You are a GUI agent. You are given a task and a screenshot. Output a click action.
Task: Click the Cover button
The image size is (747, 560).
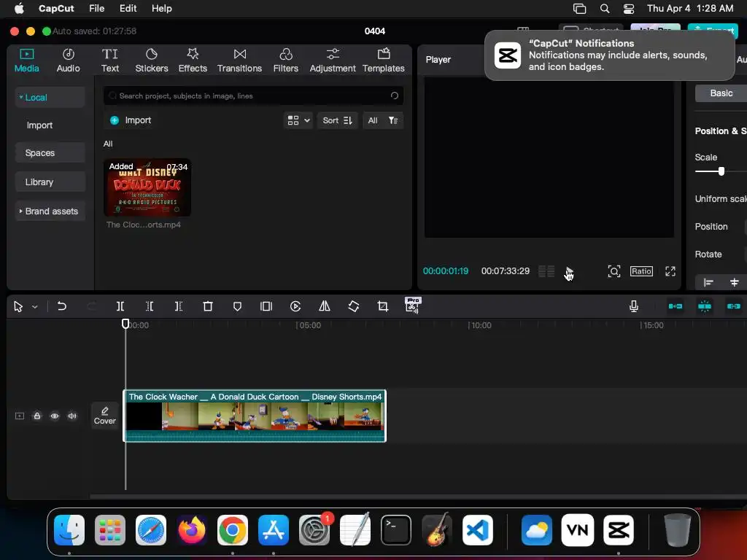tap(105, 415)
